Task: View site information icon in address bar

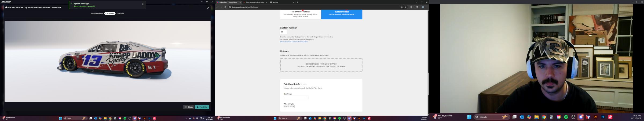Action: [x=230, y=7]
